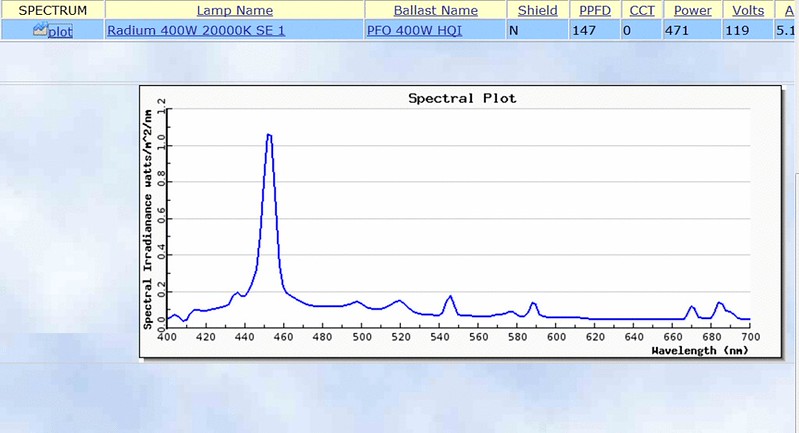Sort by the Lamp Name column header
The height and width of the screenshot is (433, 799).
[234, 10]
